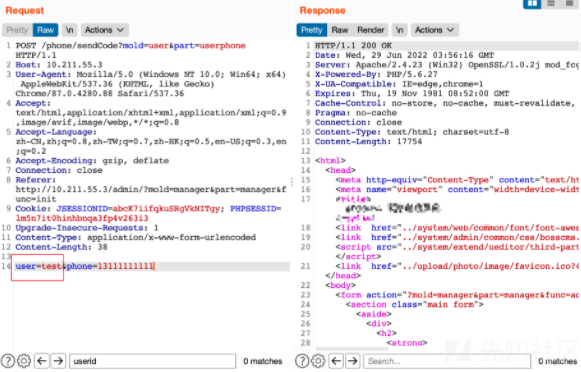Viewport: 581px width, 372px height.
Task: Select Request Raw tab
Action: pyautogui.click(x=46, y=30)
